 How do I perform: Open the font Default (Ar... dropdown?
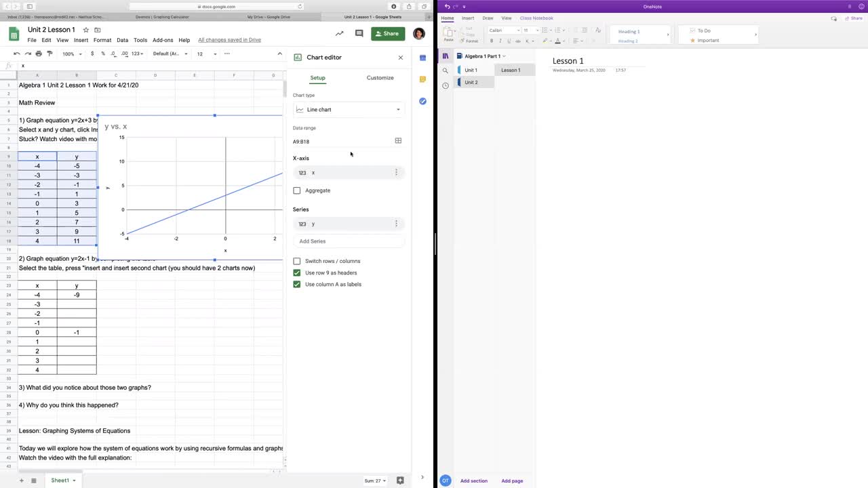[170, 54]
